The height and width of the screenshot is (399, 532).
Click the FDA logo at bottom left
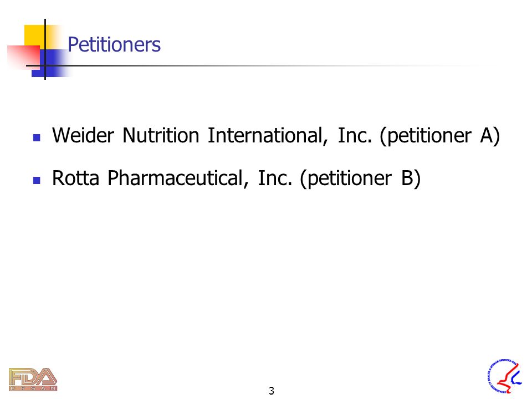pos(33,379)
